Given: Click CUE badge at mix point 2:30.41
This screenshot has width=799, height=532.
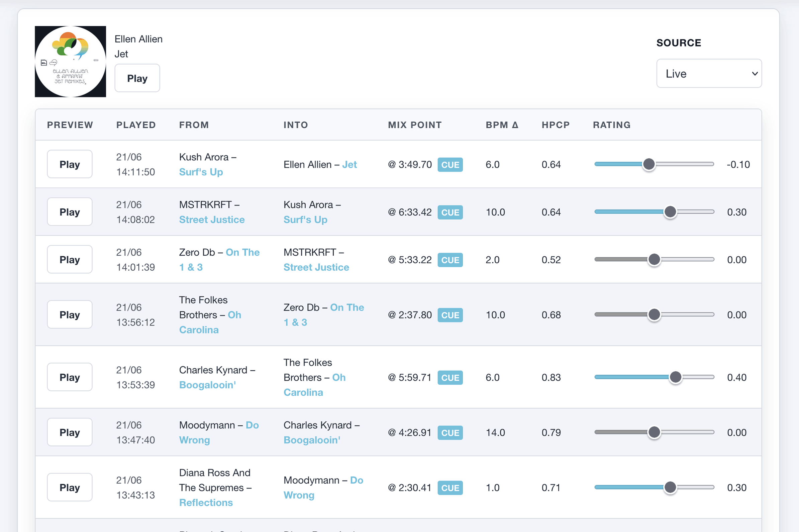Looking at the screenshot, I should point(450,488).
